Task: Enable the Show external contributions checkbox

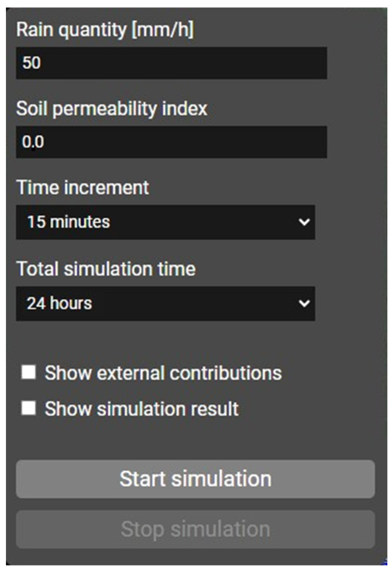Action: (29, 372)
